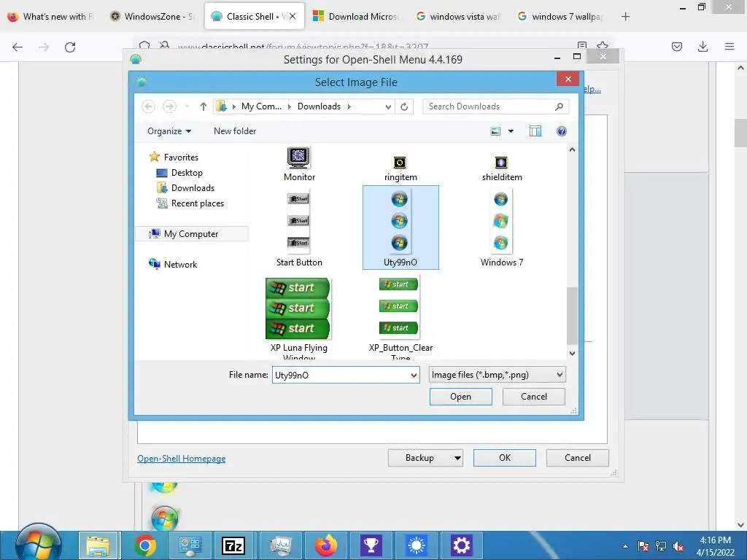Select the Uty99nO image file
This screenshot has width=747, height=560.
400,227
